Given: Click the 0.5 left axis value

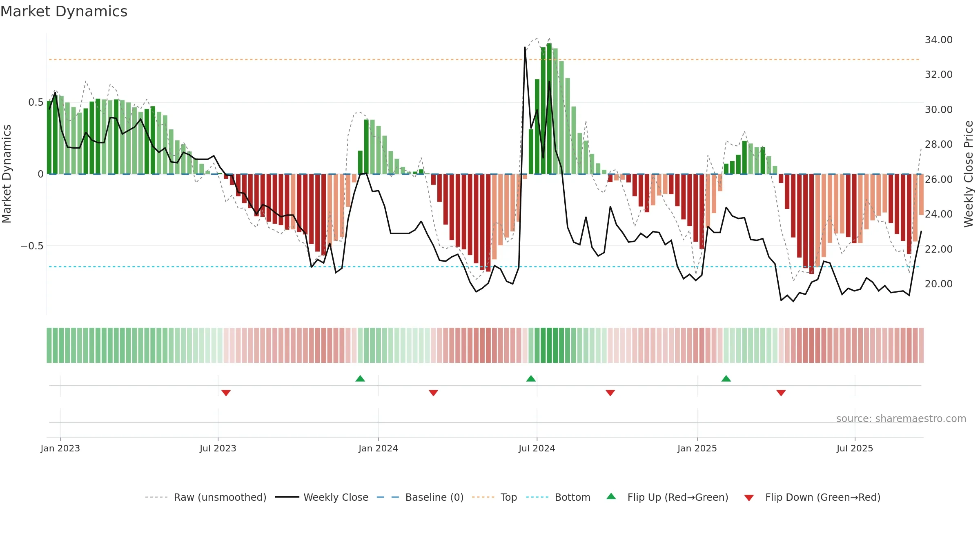Looking at the screenshot, I should click(x=36, y=102).
